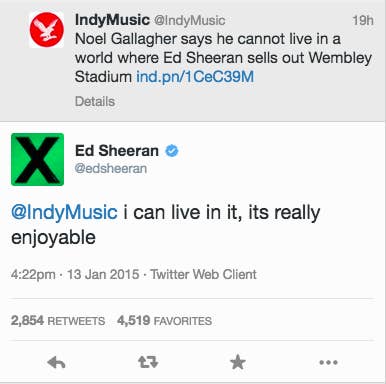386x384 pixels.
Task: Select the Noel Gallagher tweet text
Action: click(x=223, y=58)
